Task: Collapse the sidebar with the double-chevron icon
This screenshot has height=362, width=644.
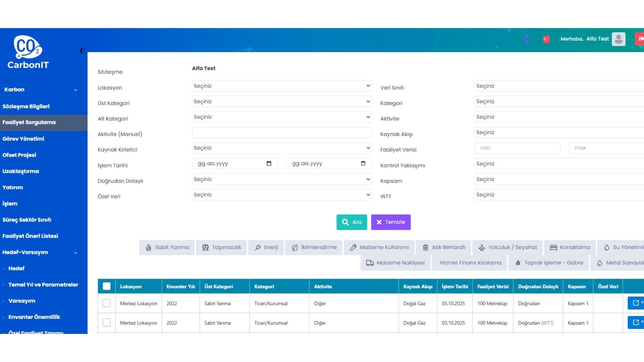Action: point(83,51)
